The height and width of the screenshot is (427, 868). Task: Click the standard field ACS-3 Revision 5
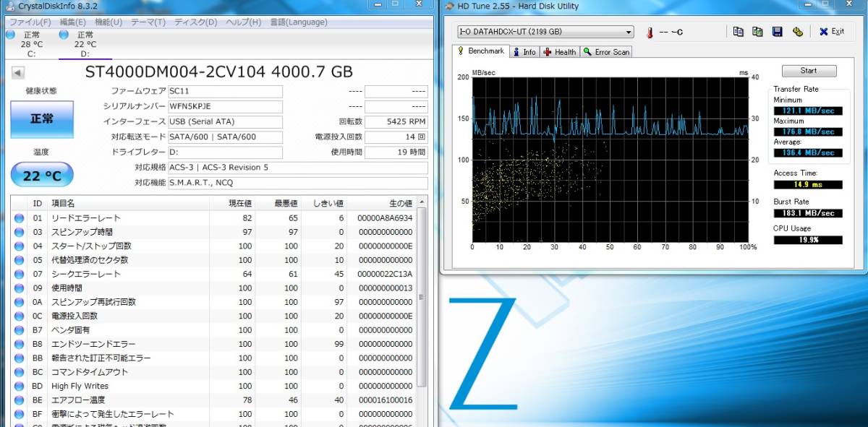[x=297, y=168]
